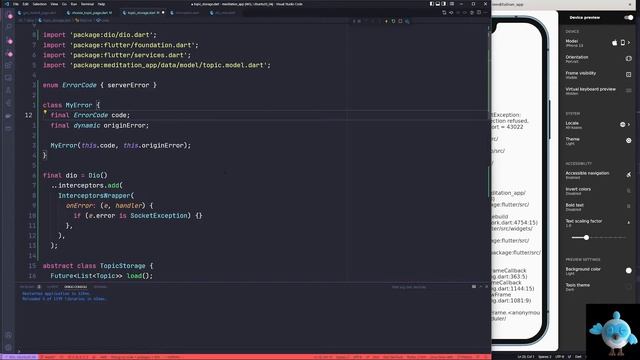
Task: Open Run and Debug in activity bar
Action: [x=9, y=53]
